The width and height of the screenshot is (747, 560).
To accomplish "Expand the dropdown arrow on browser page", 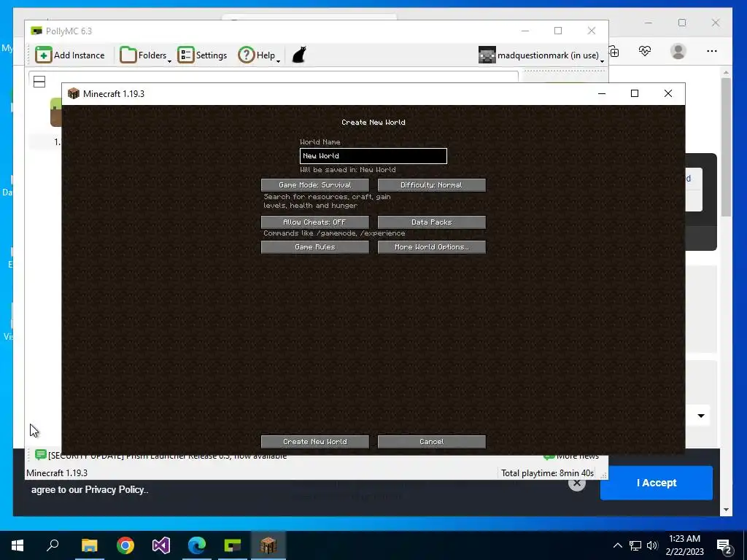I will click(x=701, y=416).
